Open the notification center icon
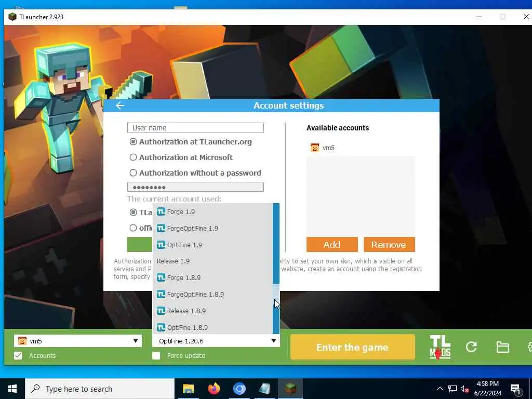Viewport: 532px width, 399px height. click(516, 389)
